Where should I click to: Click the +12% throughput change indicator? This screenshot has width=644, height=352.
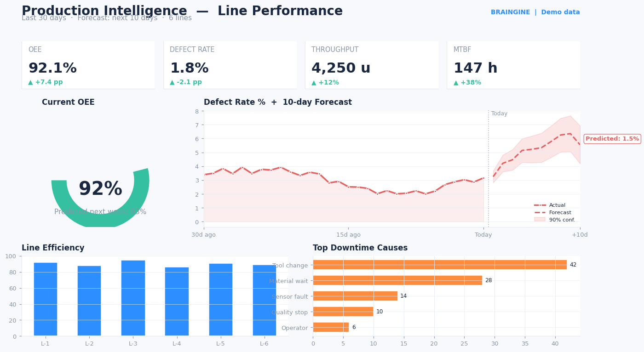pyautogui.click(x=325, y=82)
